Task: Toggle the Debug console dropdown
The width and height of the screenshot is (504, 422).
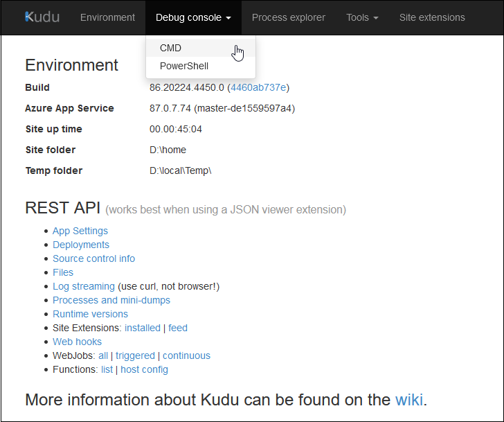Action: pos(193,17)
